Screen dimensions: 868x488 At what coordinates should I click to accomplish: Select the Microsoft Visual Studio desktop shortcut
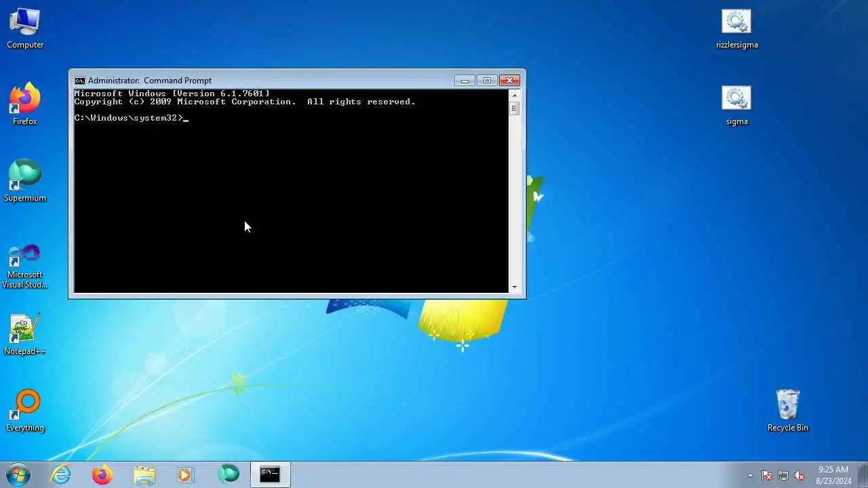pos(25,265)
